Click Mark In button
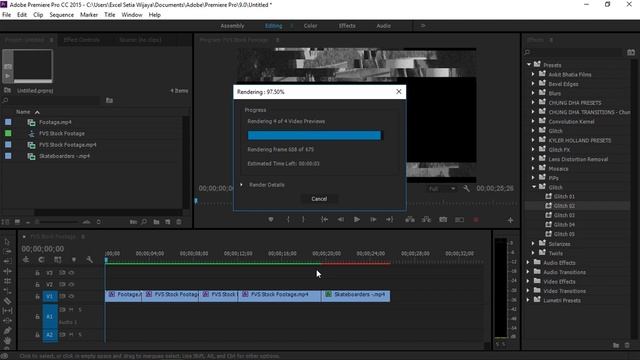The height and width of the screenshot is (360, 640). [x=288, y=220]
